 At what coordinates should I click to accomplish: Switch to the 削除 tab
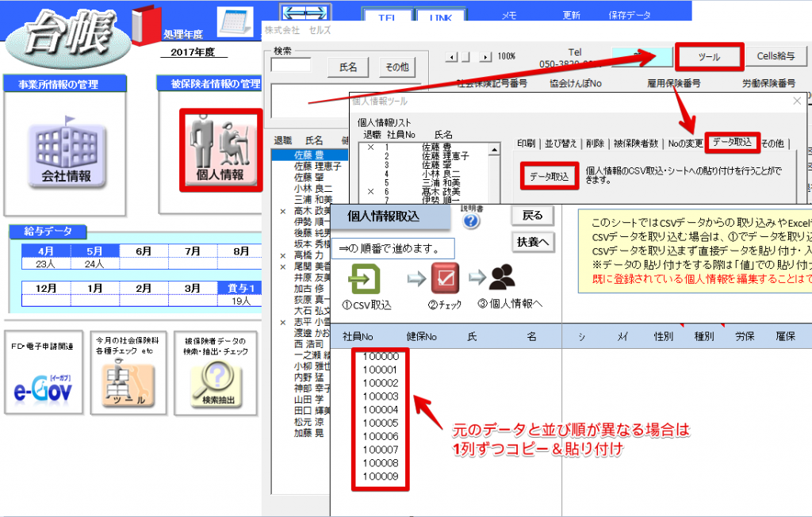click(x=595, y=144)
